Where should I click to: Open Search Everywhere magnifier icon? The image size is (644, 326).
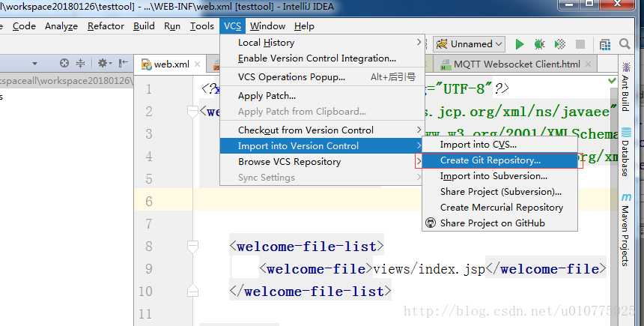pyautogui.click(x=625, y=43)
